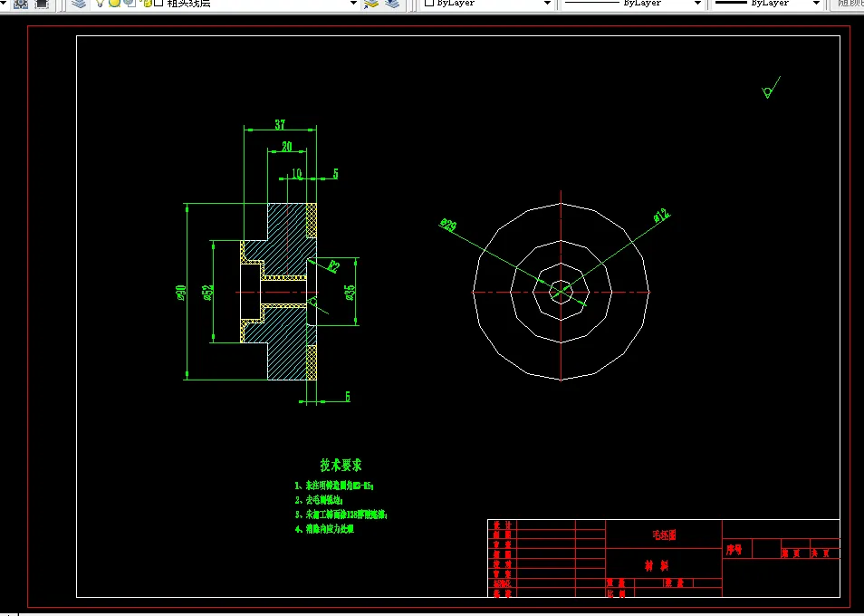
Task: Select the 毛坯图 title block cell
Action: click(x=664, y=534)
